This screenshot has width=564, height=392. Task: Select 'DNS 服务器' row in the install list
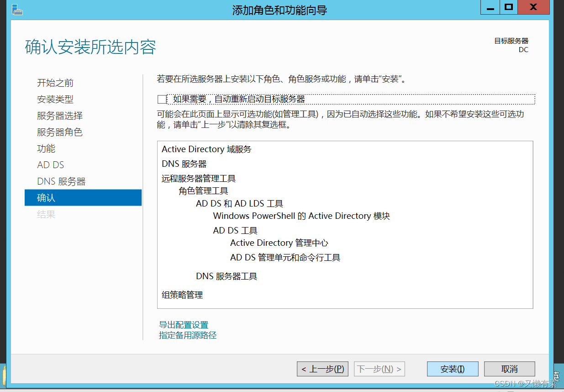click(x=184, y=164)
